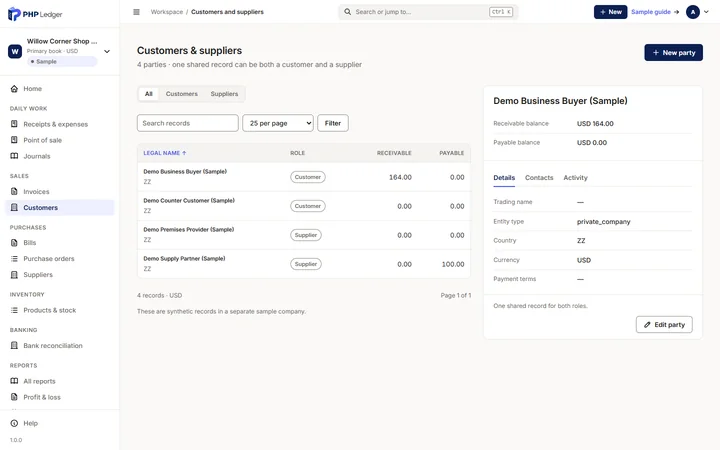Screen dimensions: 720x450
Task: Click the sort arrow on Legal Name
Action: pyautogui.click(x=184, y=153)
